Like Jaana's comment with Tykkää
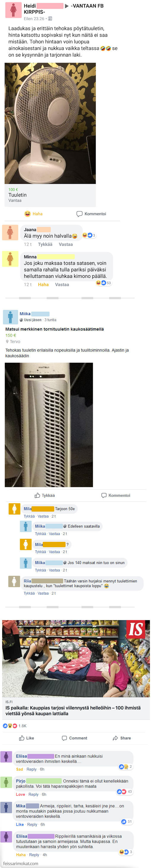The height and width of the screenshot is (868, 151). coord(45,244)
